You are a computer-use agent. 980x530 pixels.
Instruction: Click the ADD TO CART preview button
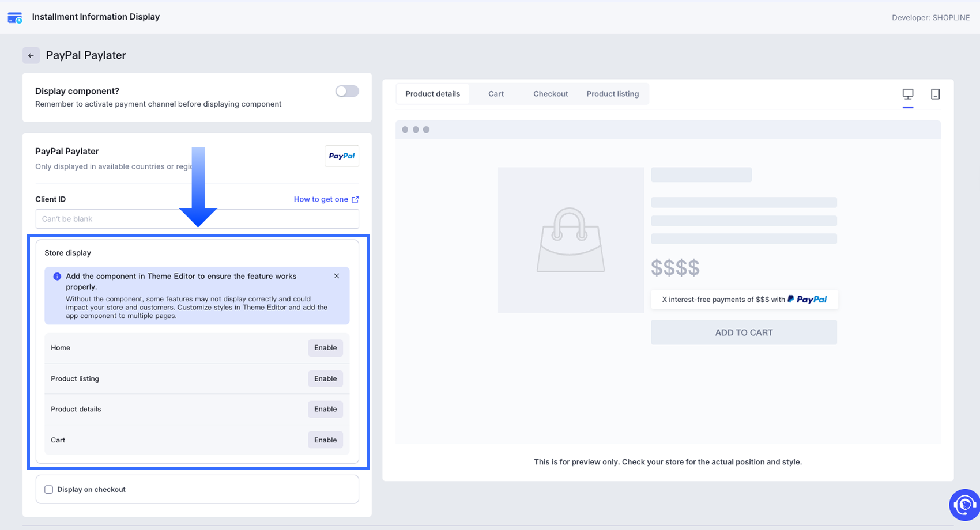click(x=744, y=332)
